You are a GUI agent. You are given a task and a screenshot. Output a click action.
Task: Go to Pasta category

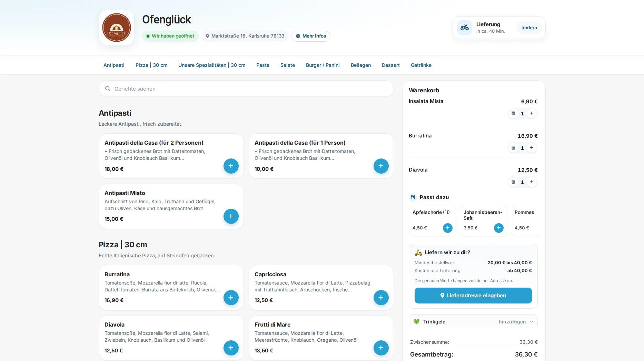tap(263, 65)
